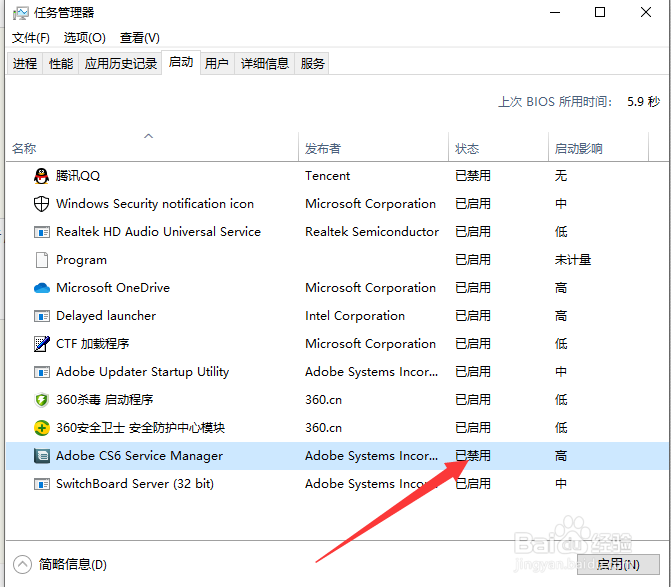This screenshot has height=587, width=671.
Task: Select the Delayed launcher entry
Action: coord(106,316)
